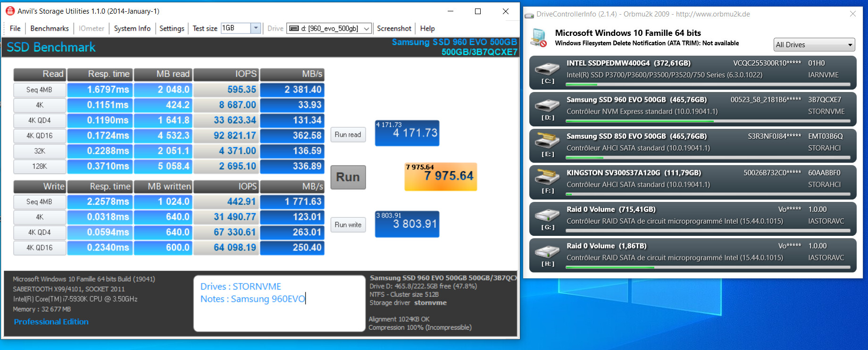Click the Screenshot toolbar button
This screenshot has width=868, height=350.
coord(394,28)
